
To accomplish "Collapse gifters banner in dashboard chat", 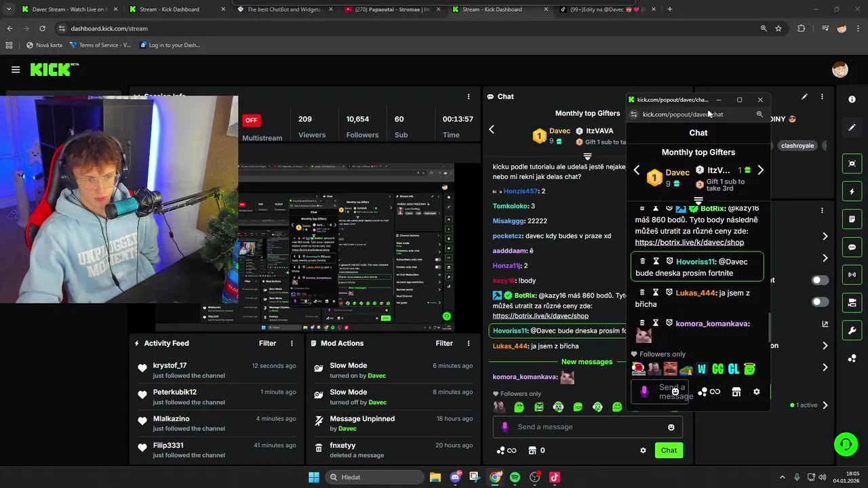I will pos(587,156).
